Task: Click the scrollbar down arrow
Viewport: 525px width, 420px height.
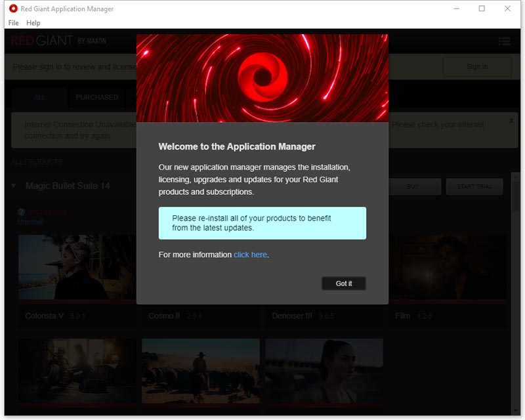Action: pos(515,411)
